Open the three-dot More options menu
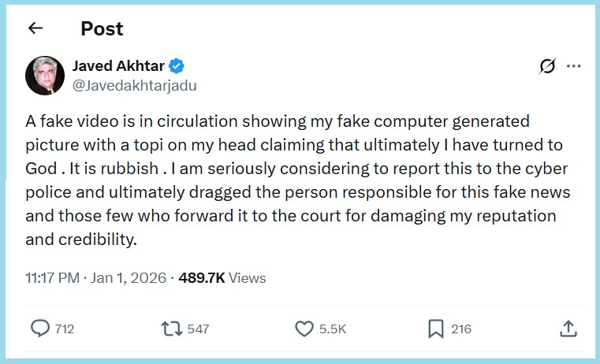The image size is (600, 364). pyautogui.click(x=573, y=67)
